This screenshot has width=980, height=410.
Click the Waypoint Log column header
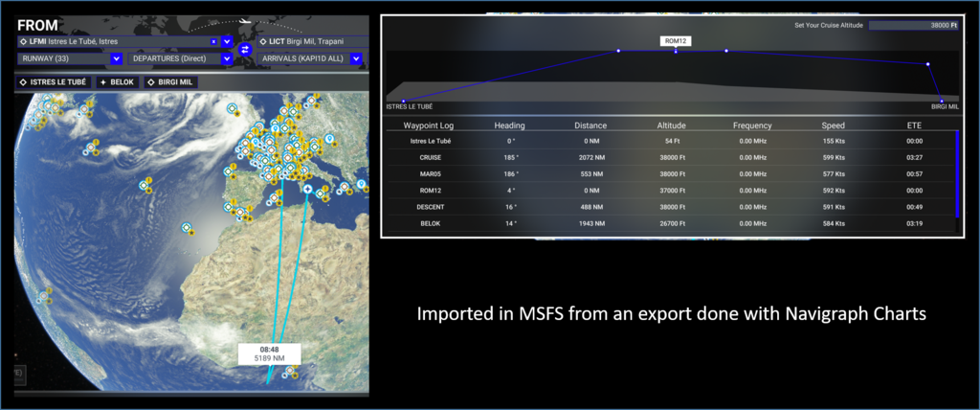coord(428,125)
